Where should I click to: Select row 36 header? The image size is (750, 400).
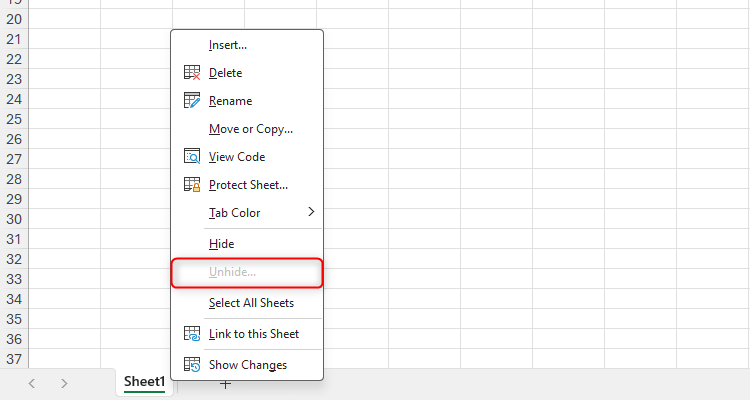click(14, 339)
